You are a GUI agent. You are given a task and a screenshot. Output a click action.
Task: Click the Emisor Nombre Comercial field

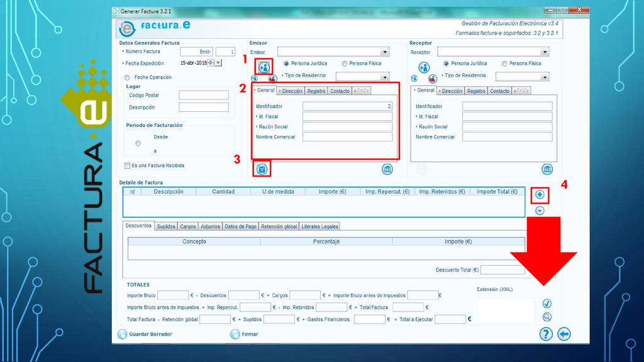click(347, 137)
